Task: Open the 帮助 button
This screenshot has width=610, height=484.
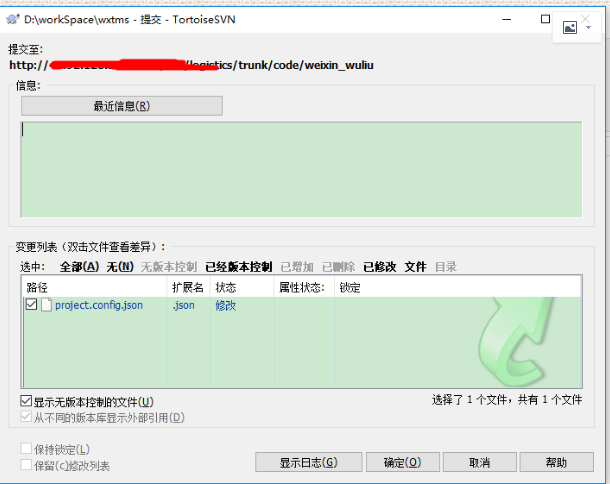Action: [556, 462]
